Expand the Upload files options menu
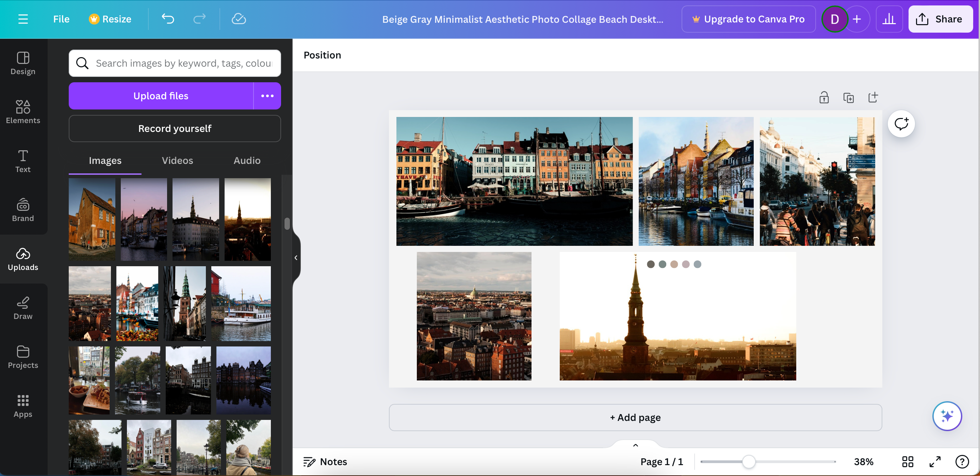The height and width of the screenshot is (476, 980). click(267, 96)
